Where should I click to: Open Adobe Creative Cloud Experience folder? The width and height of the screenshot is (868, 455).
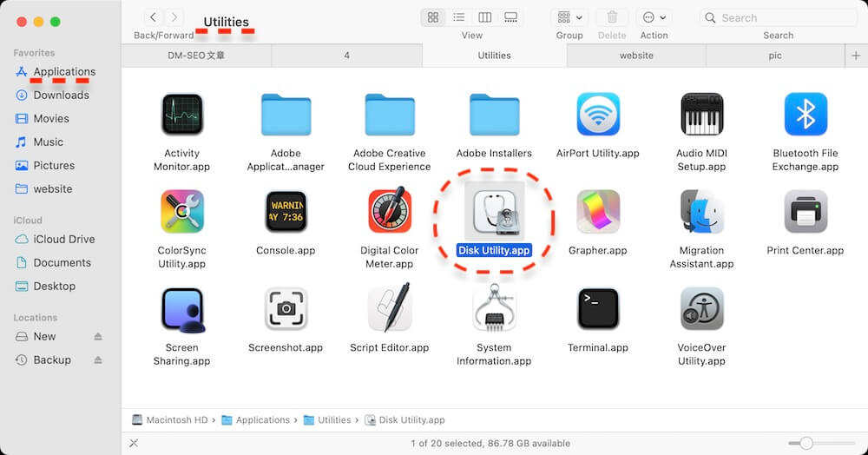390,115
